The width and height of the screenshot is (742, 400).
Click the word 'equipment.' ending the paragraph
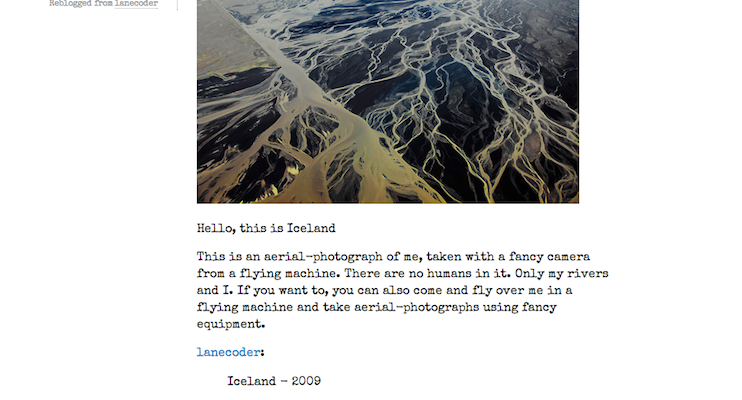point(231,324)
